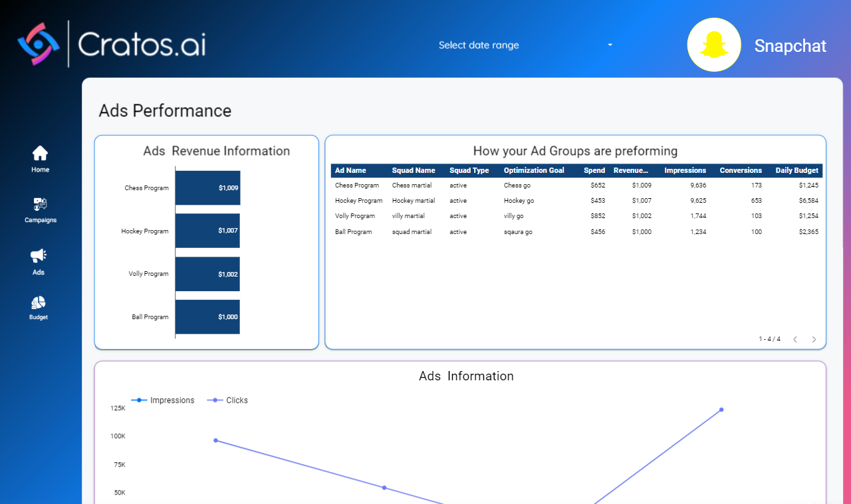
Task: Select the Ball Program revenue bar
Action: [207, 317]
